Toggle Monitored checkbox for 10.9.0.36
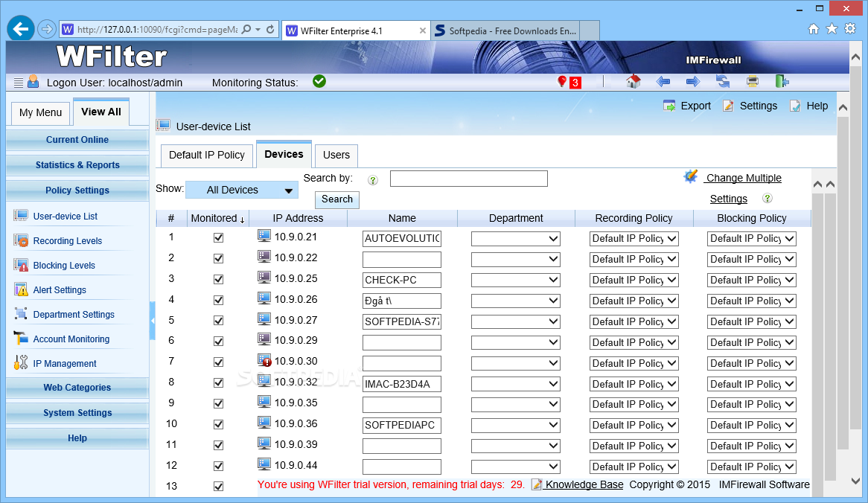868x503 pixels. tap(219, 424)
